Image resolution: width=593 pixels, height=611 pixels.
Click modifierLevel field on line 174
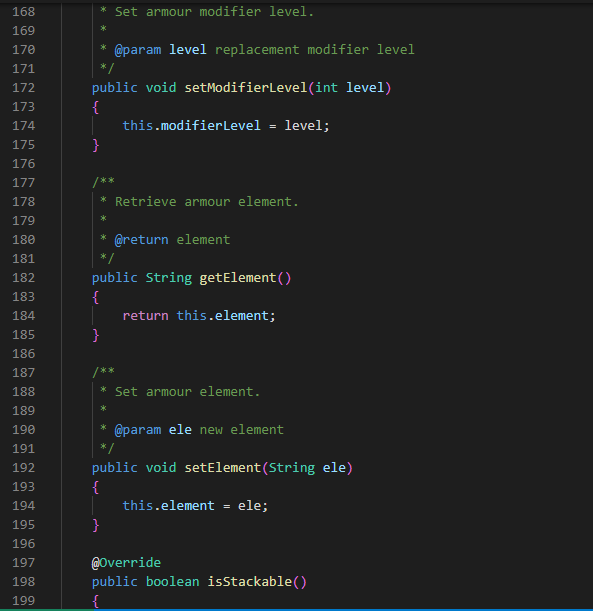(x=211, y=126)
